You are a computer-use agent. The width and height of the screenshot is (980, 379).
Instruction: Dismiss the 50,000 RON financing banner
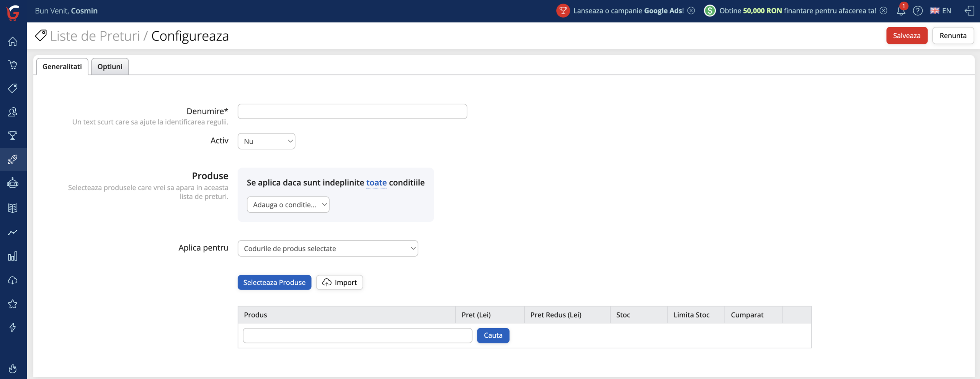(884, 11)
